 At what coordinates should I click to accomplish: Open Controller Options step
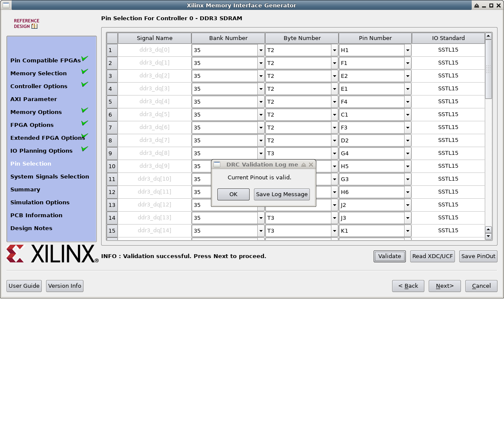point(39,86)
